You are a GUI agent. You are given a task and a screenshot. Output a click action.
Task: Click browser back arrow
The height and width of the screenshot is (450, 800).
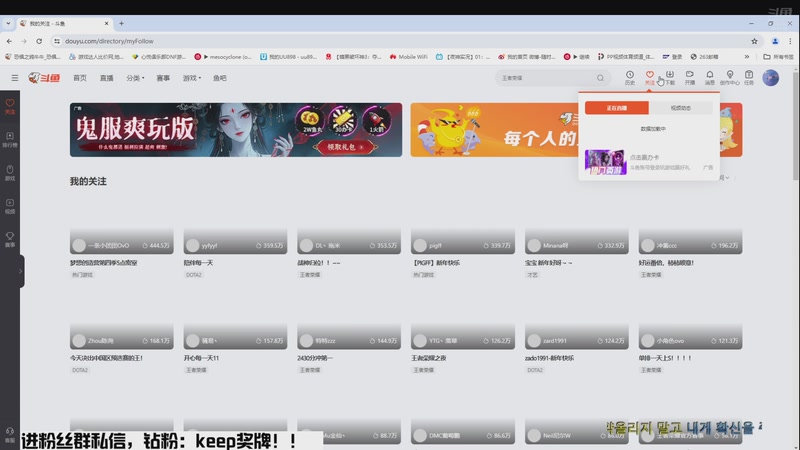[9, 41]
